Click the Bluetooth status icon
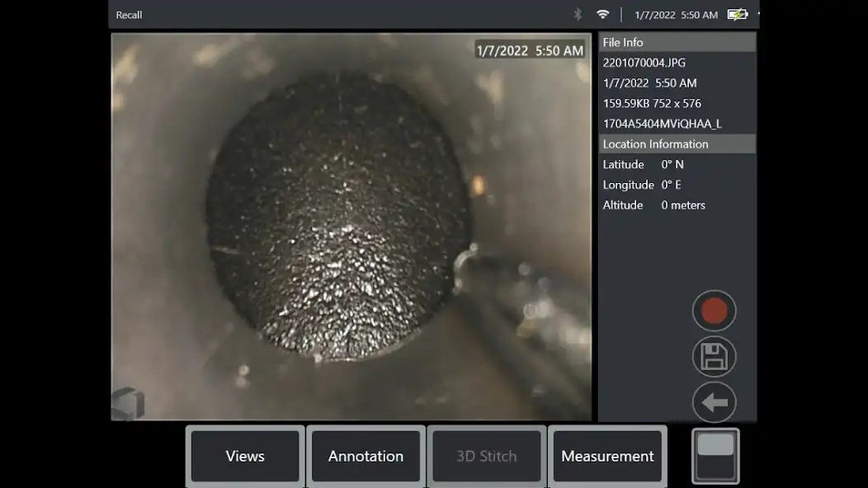 [578, 14]
